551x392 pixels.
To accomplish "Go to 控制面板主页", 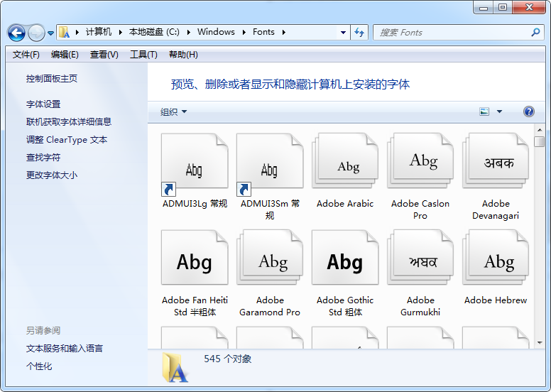I will [x=52, y=78].
